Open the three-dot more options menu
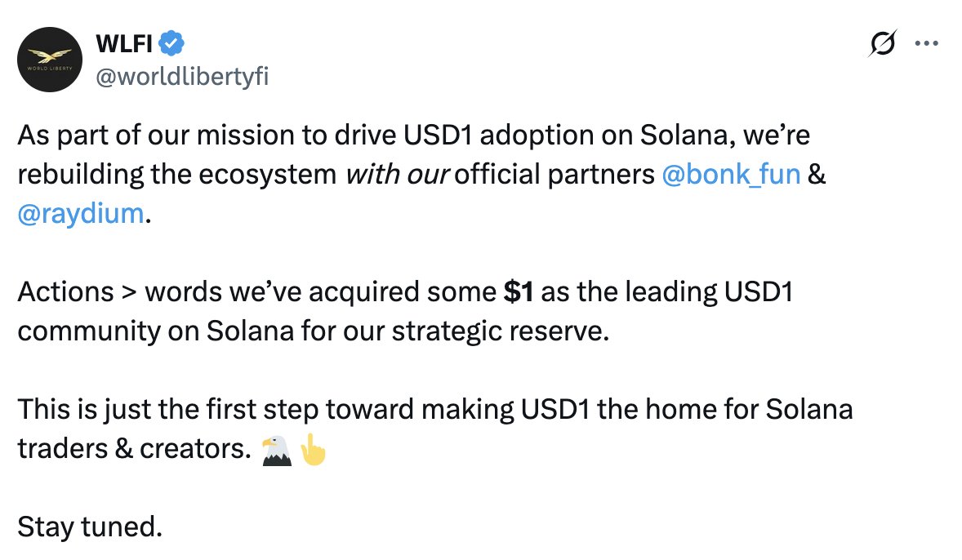The image size is (962, 560). click(x=926, y=43)
